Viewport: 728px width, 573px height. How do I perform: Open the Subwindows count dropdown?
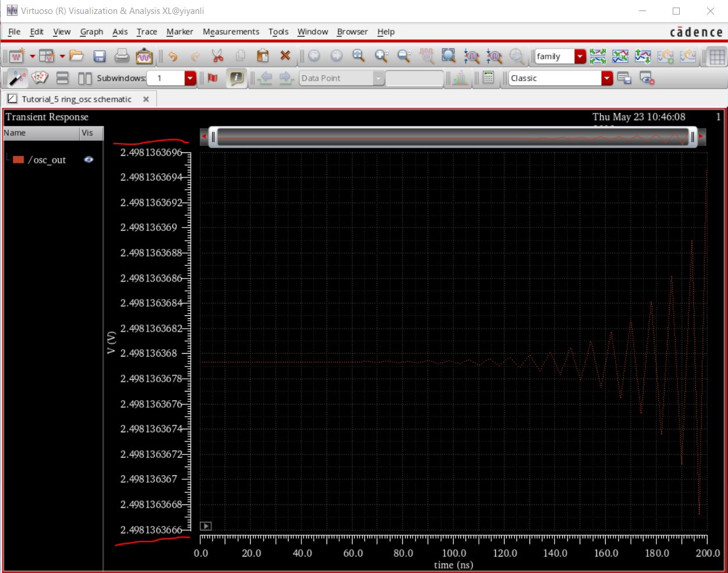[x=190, y=78]
